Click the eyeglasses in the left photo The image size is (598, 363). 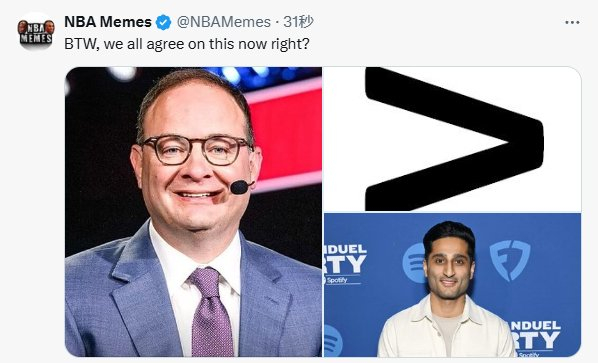pyautogui.click(x=195, y=149)
